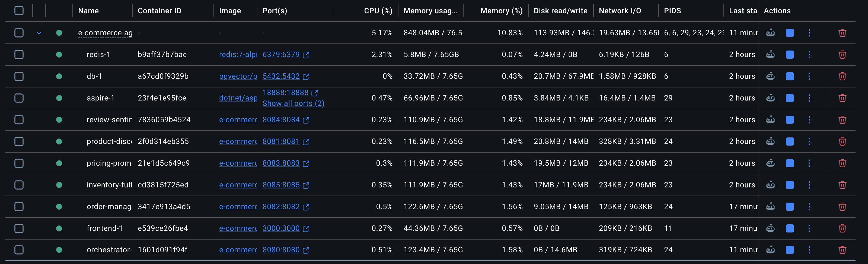
Task: Check the select-all containers checkbox
Action: pyautogui.click(x=19, y=11)
